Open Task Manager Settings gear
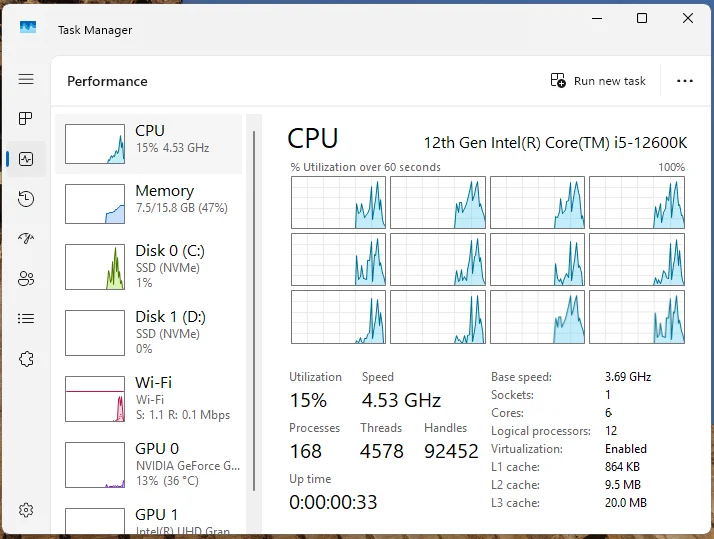 click(26, 510)
